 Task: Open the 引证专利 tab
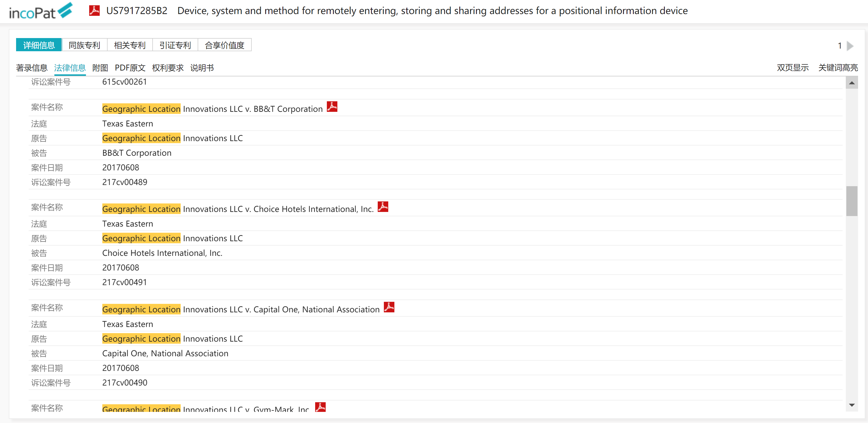pyautogui.click(x=175, y=45)
